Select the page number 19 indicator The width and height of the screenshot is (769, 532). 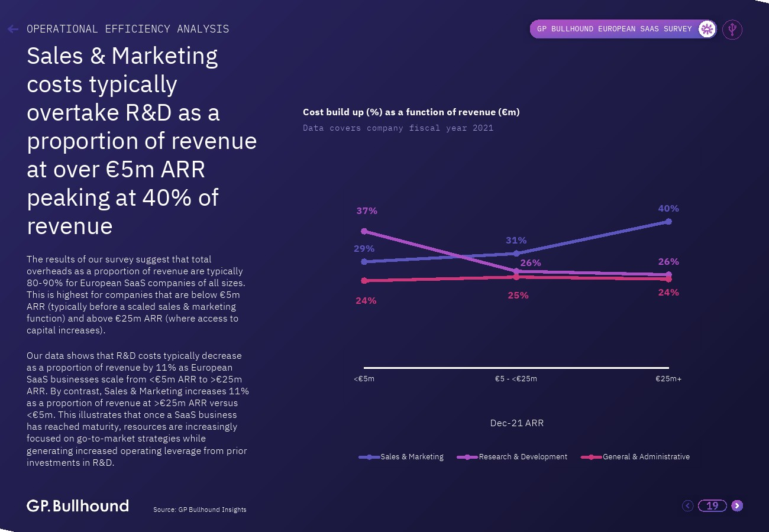pos(712,505)
